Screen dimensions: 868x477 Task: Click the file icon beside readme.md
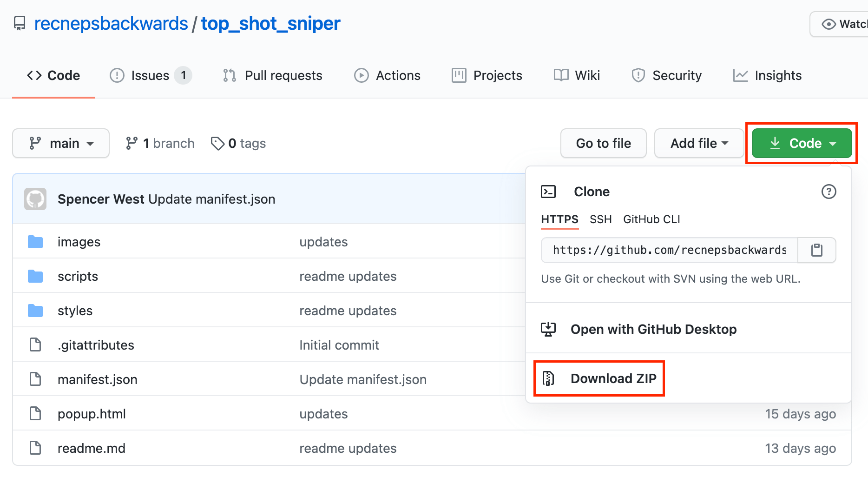point(35,448)
